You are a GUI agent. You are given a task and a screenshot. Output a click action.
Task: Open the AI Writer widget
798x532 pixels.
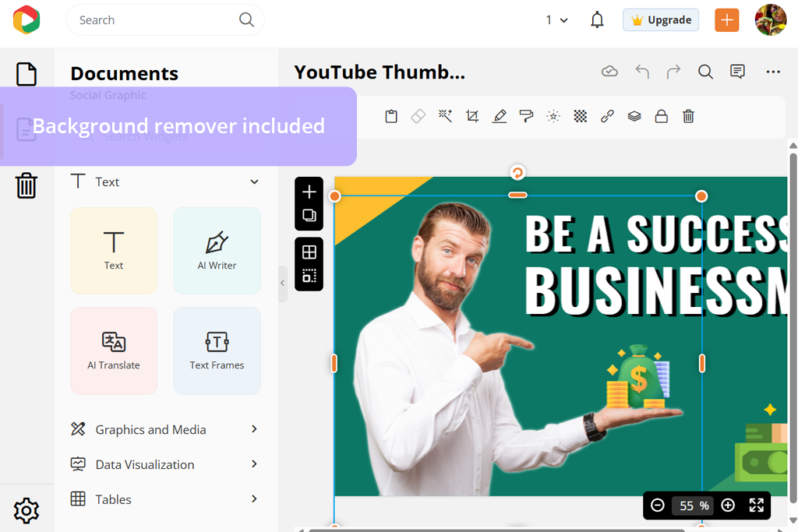217,250
